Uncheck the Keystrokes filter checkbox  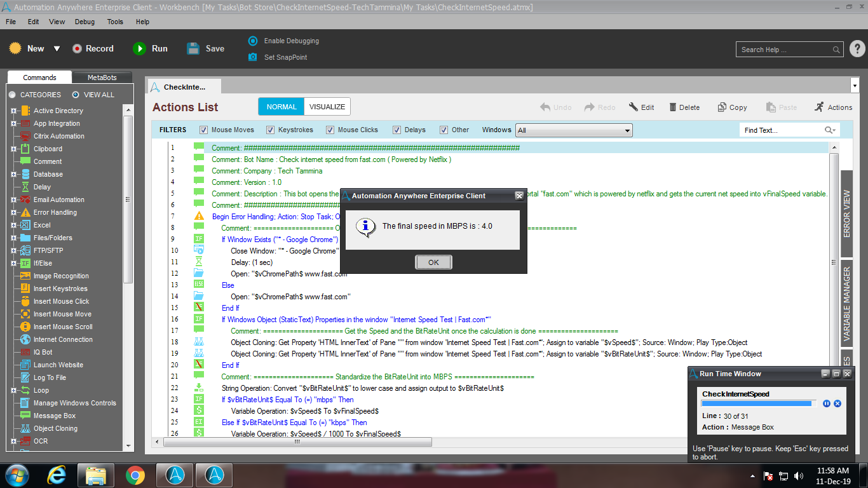pyautogui.click(x=270, y=130)
